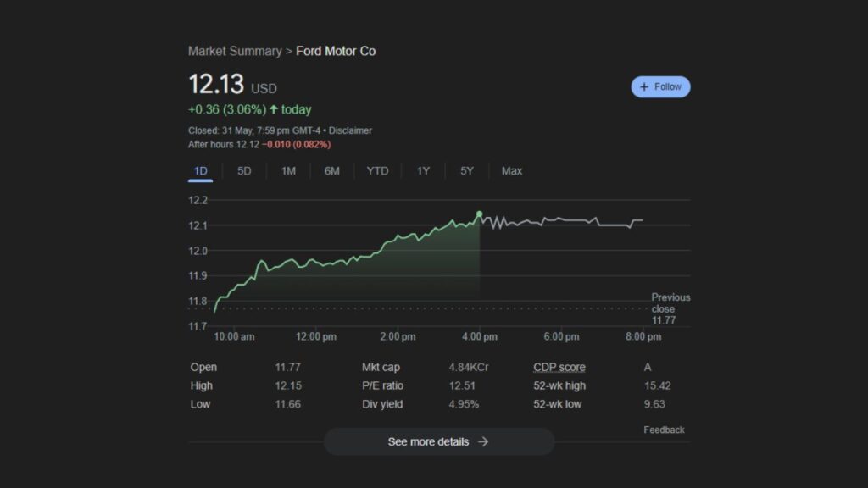
Task: Click the arrow icon beside See more details
Action: [x=483, y=441]
